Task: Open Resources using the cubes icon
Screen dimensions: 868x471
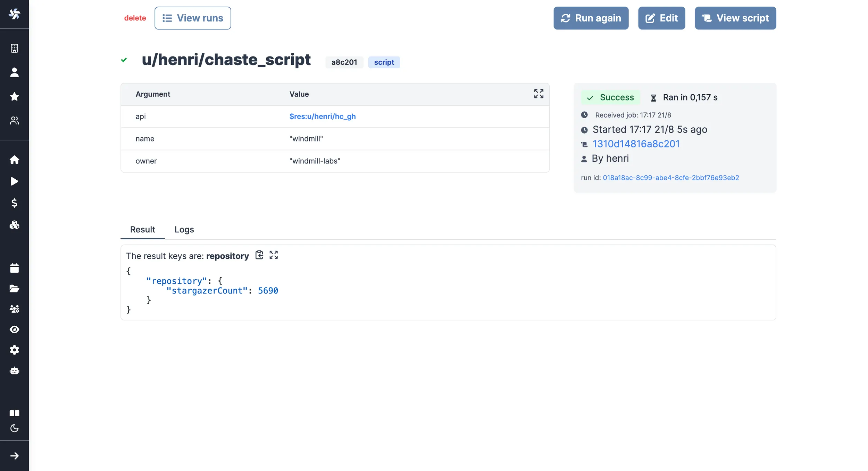Action: pyautogui.click(x=15, y=225)
